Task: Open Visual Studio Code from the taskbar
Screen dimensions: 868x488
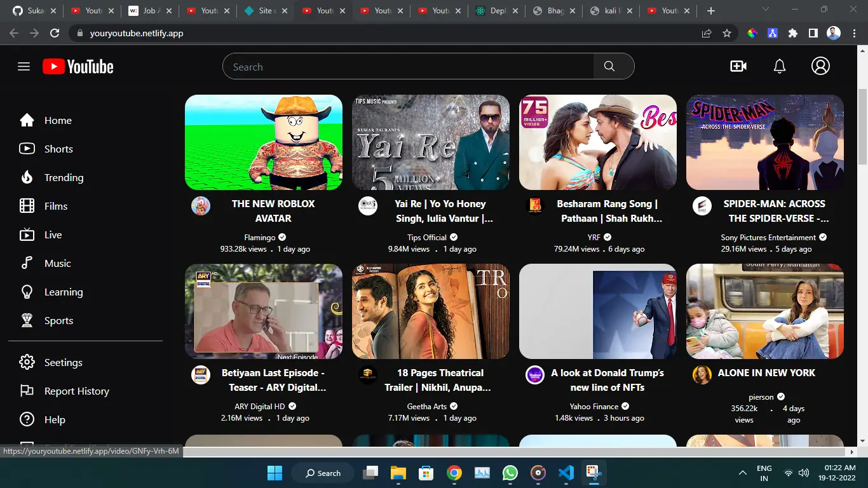Action: tap(566, 473)
